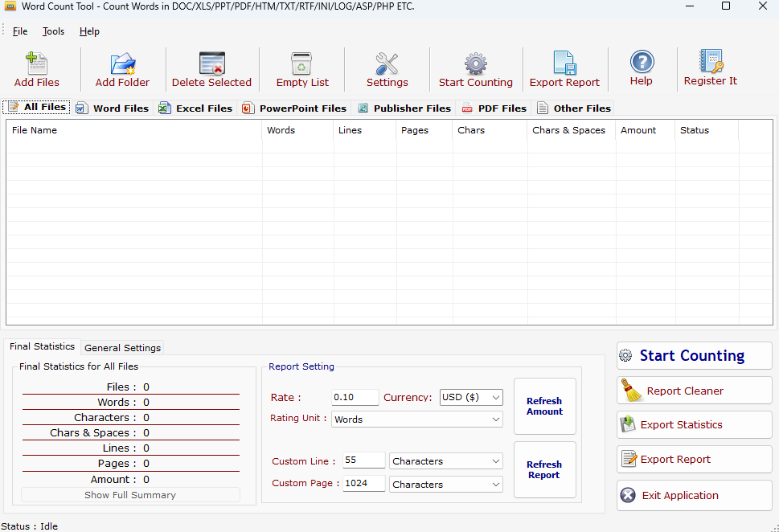
Task: Click the Lines column header
Action: tap(365, 130)
